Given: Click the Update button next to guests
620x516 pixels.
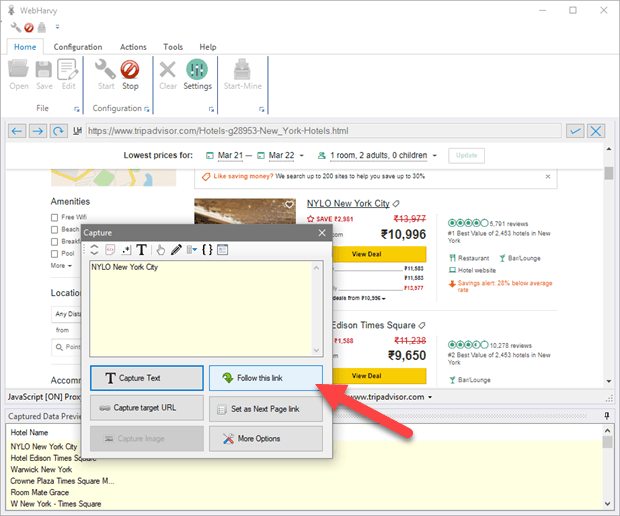Looking at the screenshot, I should tap(466, 155).
